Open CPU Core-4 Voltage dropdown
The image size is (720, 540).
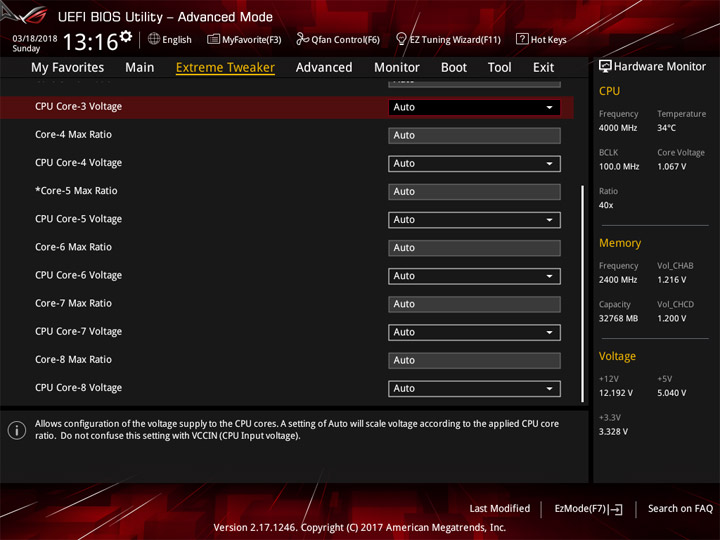[474, 163]
